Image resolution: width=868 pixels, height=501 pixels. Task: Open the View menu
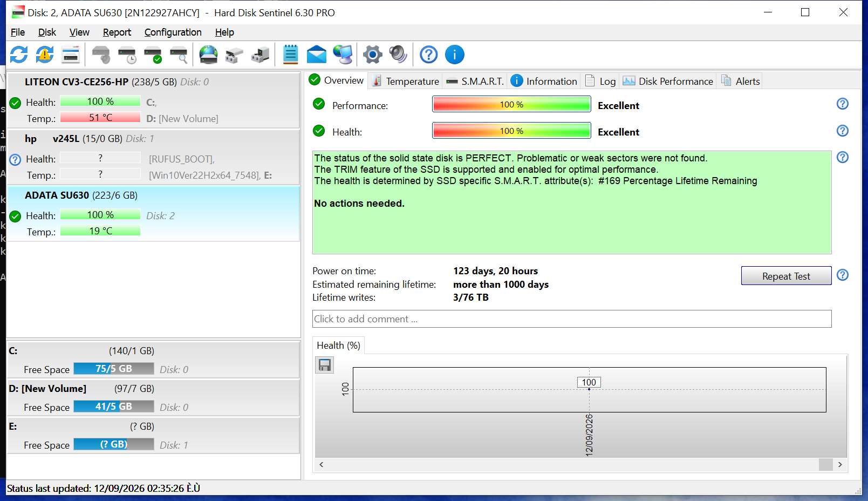(x=79, y=32)
